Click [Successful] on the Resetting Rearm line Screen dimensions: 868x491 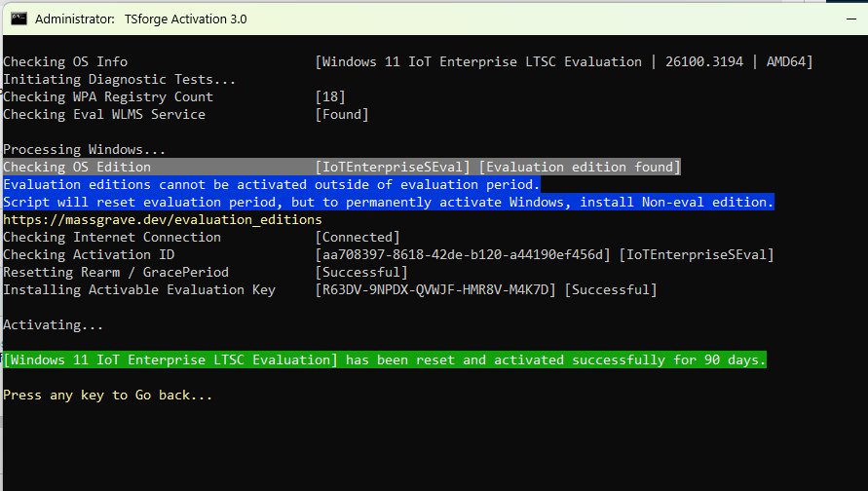tap(361, 273)
